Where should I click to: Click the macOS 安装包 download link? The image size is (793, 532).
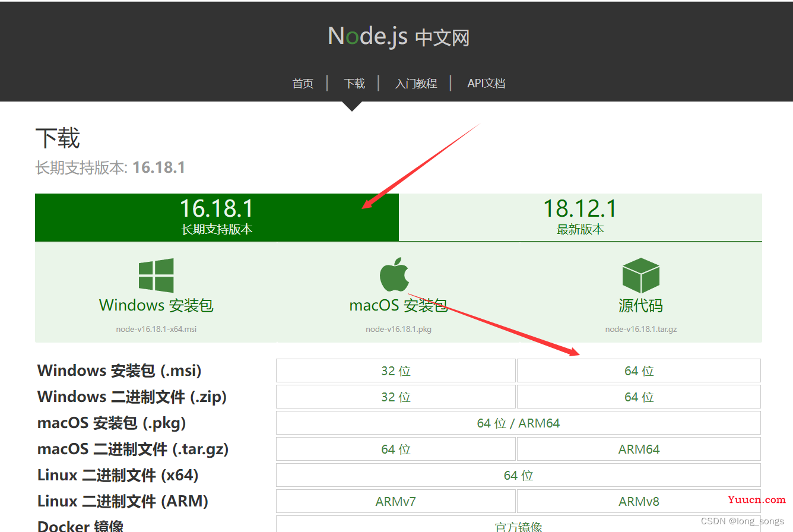click(398, 305)
